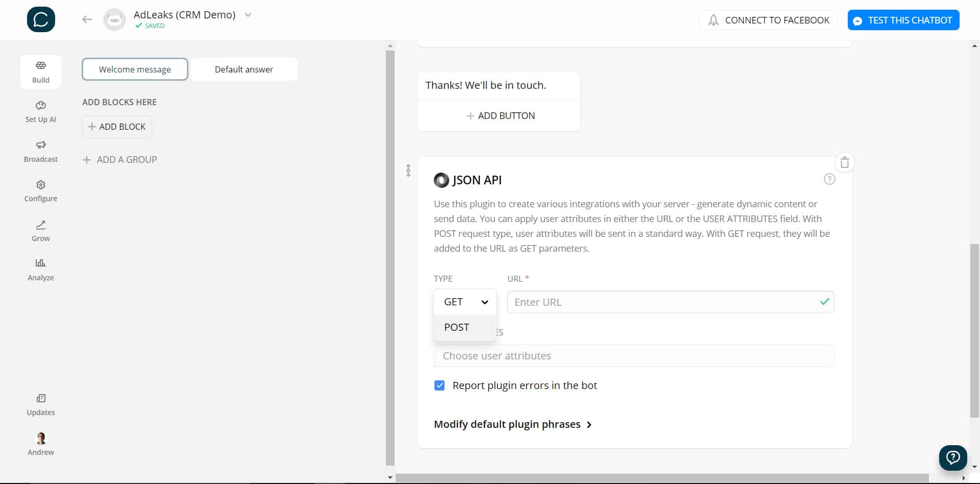This screenshot has width=980, height=484.
Task: Expand the AdLeaks (CRM Demo) bot dropdown
Action: [248, 15]
